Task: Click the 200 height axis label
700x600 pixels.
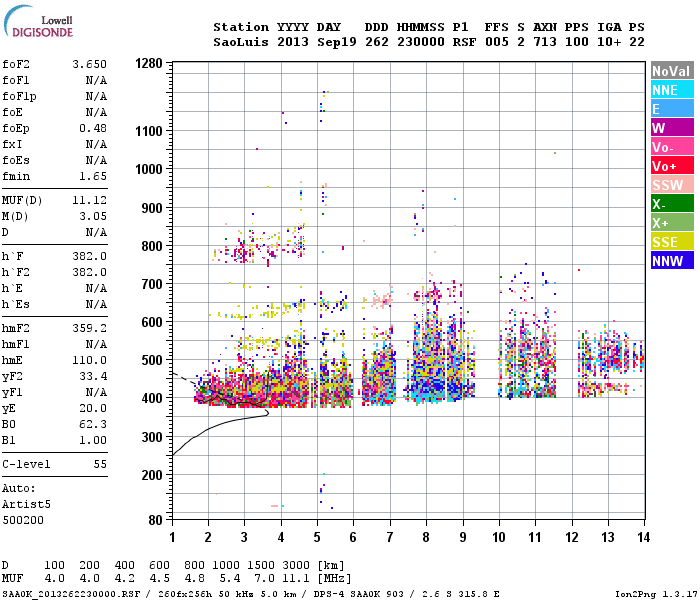Action: [x=152, y=475]
